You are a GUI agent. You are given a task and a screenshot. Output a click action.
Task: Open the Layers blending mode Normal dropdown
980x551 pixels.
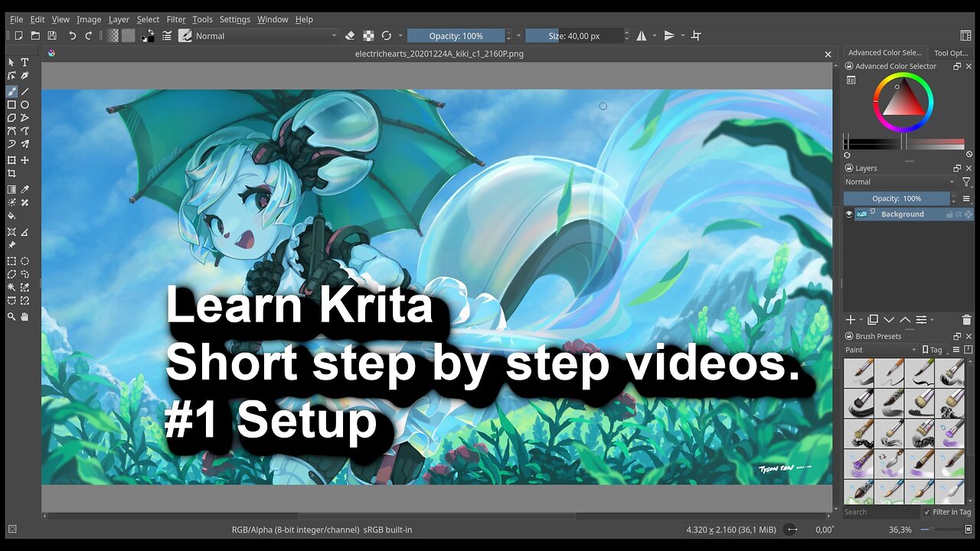(900, 182)
